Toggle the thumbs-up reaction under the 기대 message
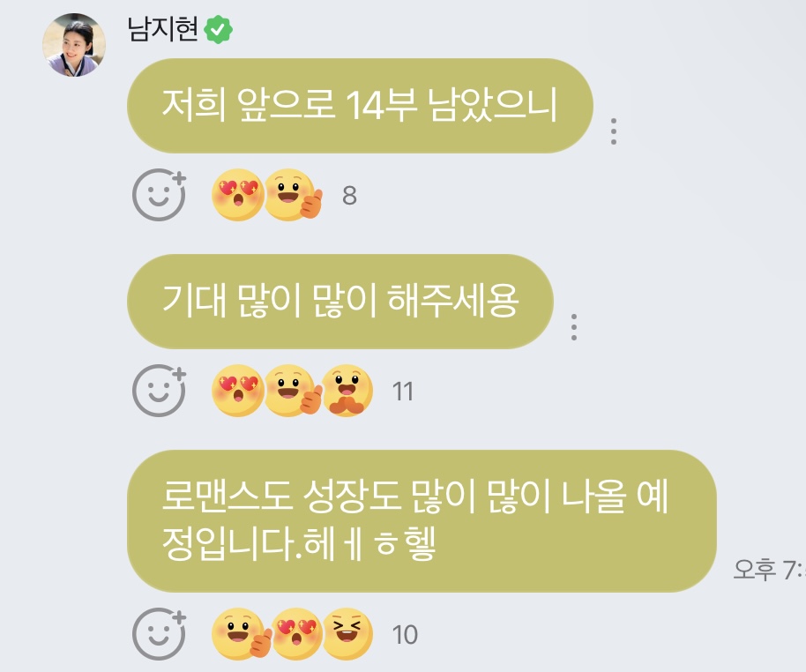Image resolution: width=806 pixels, height=672 pixels. pyautogui.click(x=293, y=391)
